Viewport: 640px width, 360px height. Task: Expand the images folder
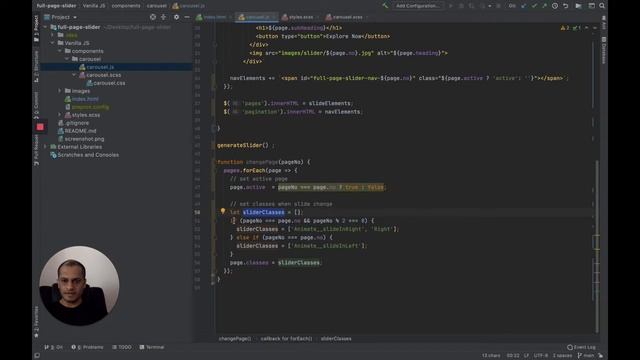pos(60,91)
